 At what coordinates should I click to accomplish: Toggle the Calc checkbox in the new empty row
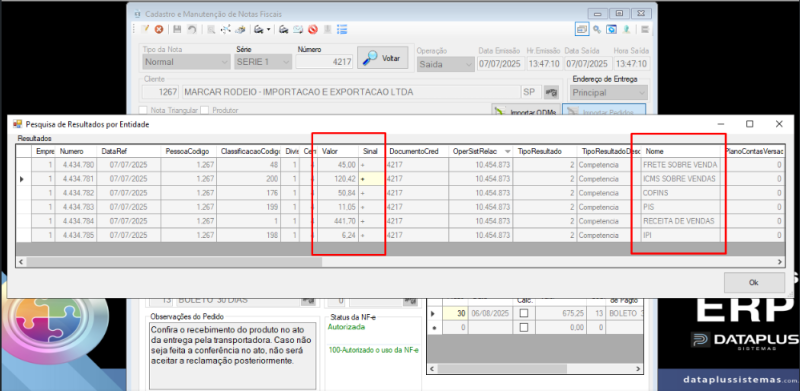523,328
